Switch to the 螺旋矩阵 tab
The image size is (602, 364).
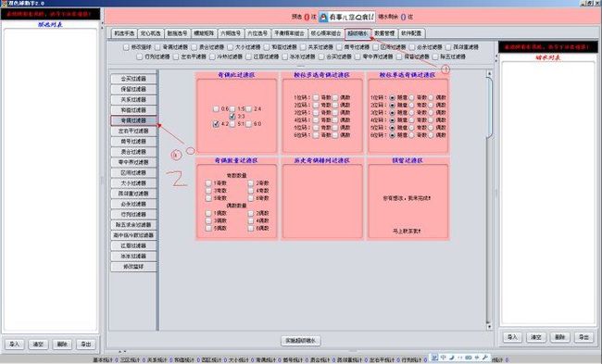[204, 33]
